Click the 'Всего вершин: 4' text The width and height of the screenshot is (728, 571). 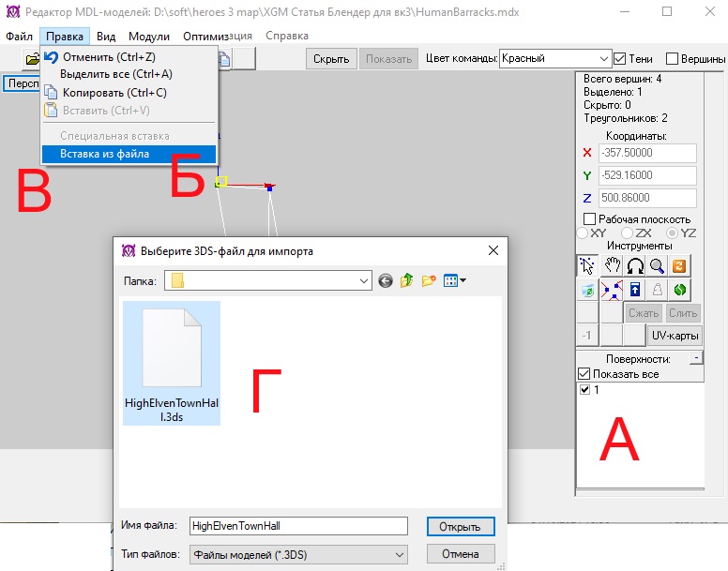click(622, 79)
